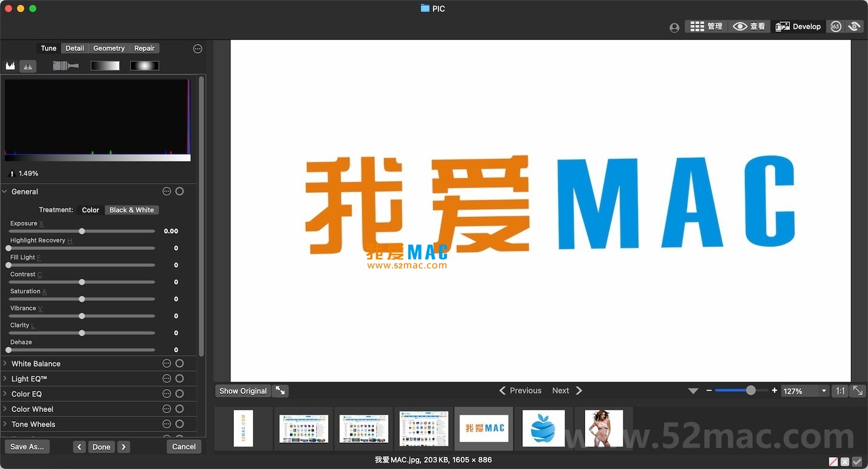The image size is (868, 469).
Task: Click the Exposure value 0.00 field
Action: tap(171, 231)
